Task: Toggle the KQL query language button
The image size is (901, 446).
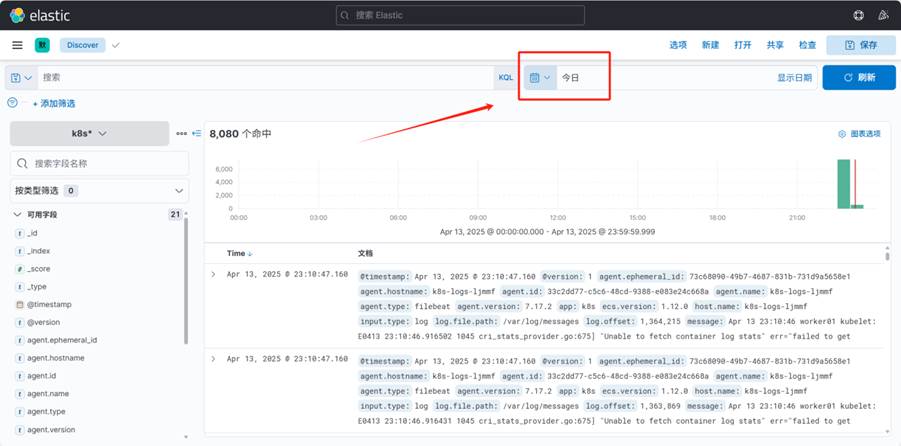Action: [x=506, y=77]
